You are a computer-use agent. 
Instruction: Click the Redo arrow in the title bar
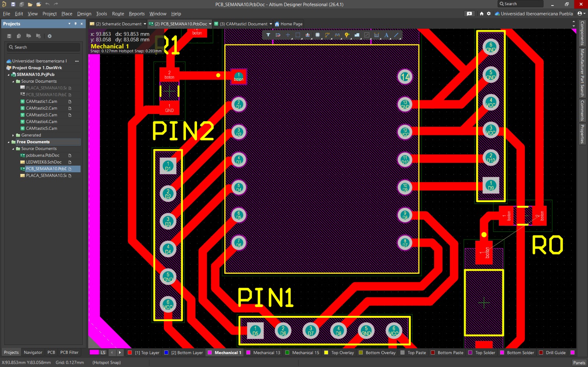56,4
